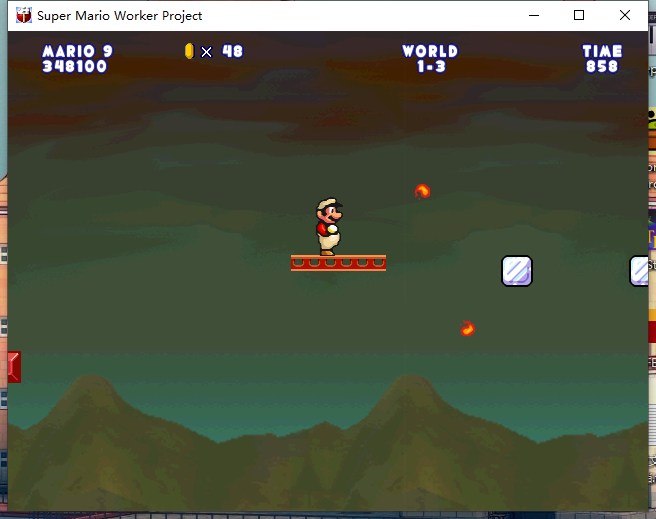Click the world number 1-3
Screen dimensions: 656x519
(x=431, y=66)
